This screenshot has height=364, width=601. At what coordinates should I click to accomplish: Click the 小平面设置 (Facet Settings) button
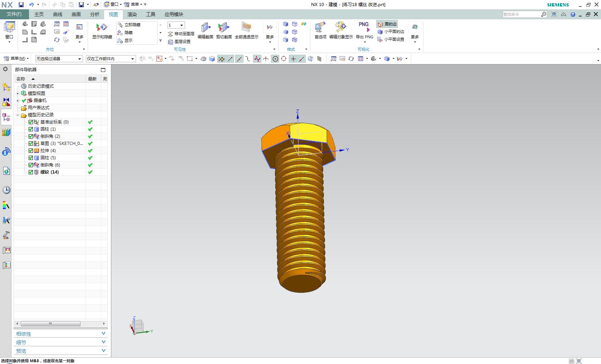(x=391, y=39)
